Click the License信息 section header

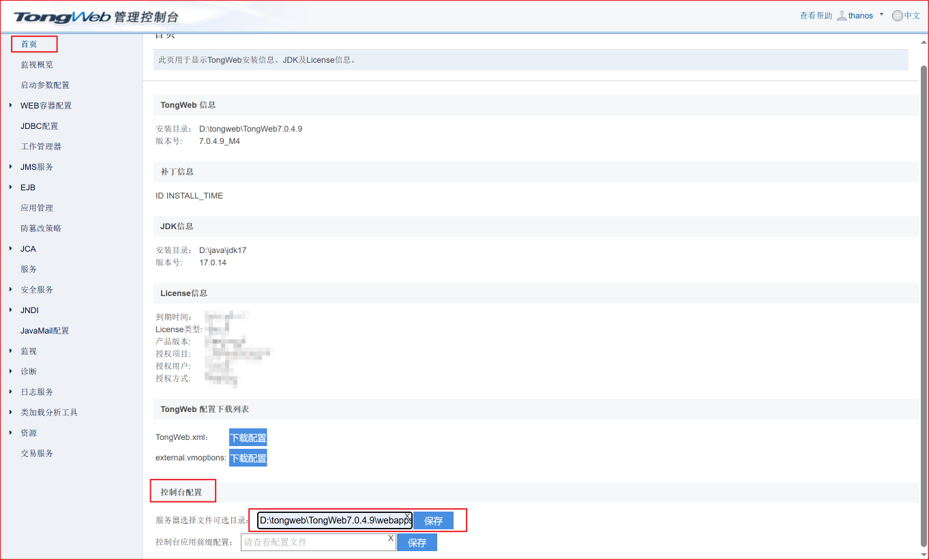coord(184,293)
